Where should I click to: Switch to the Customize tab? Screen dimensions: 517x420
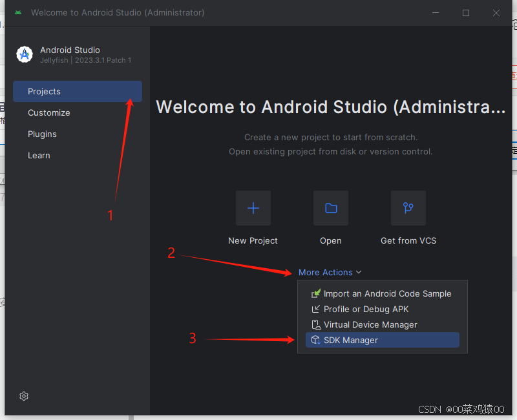pyautogui.click(x=78, y=112)
